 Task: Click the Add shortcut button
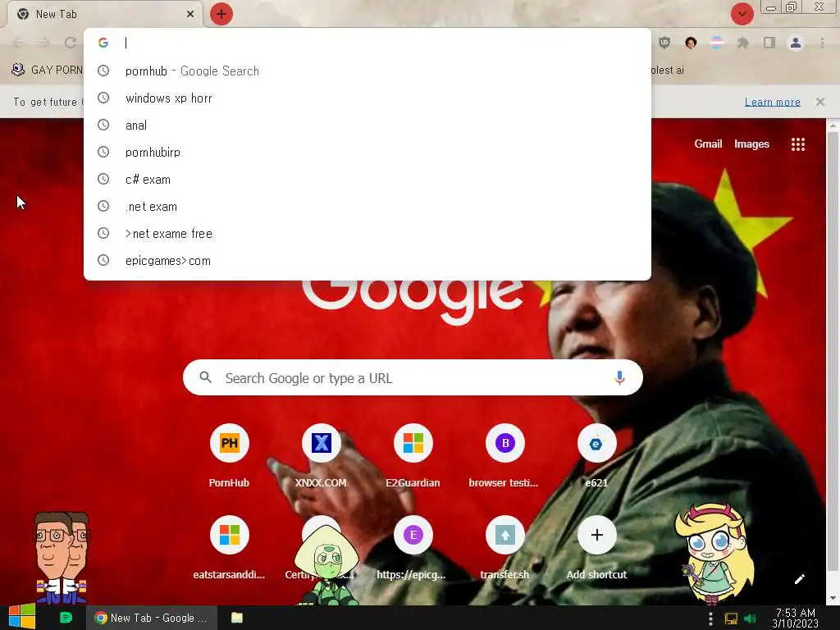pyautogui.click(x=597, y=547)
